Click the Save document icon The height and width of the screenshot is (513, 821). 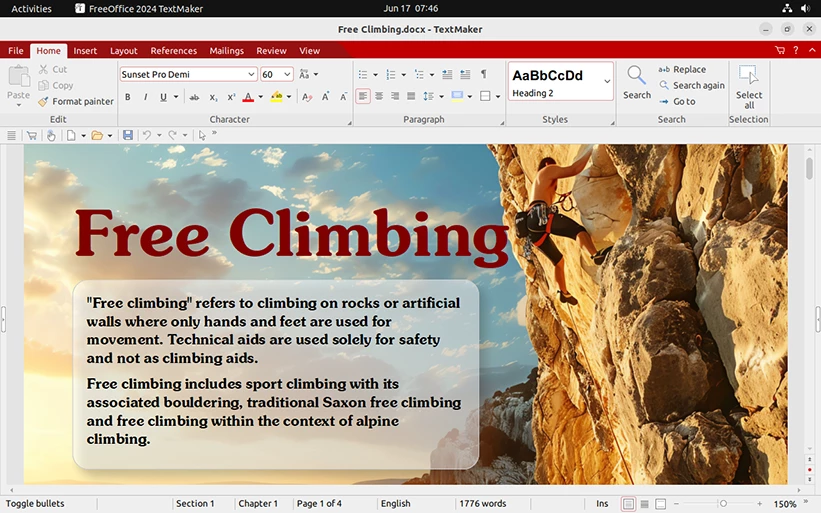(x=127, y=135)
